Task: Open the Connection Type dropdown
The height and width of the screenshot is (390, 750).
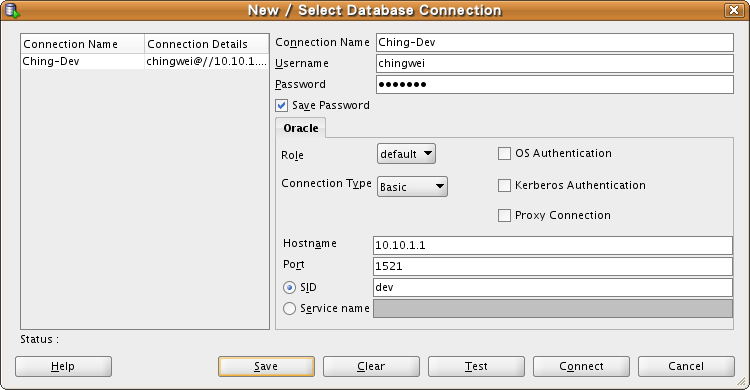Action: 412,187
